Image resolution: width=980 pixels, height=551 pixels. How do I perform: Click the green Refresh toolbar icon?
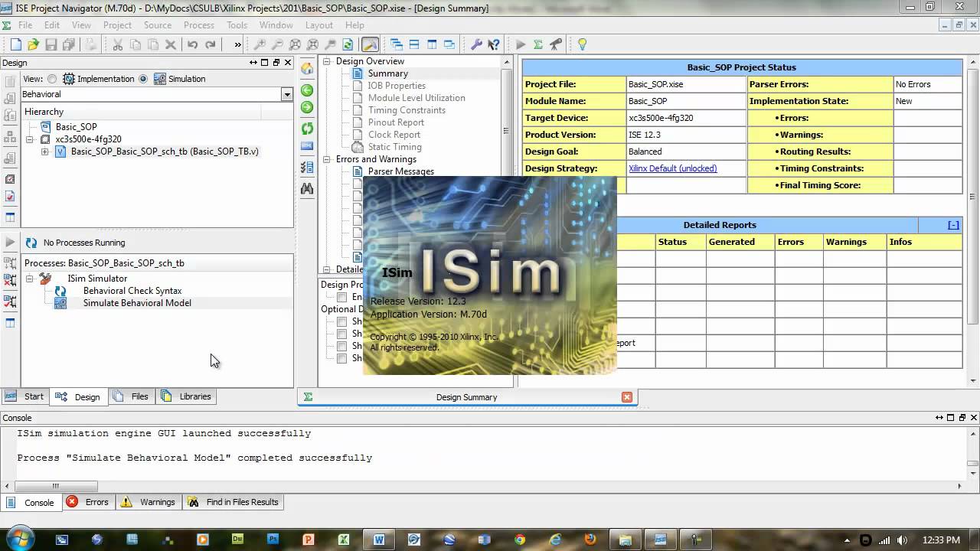click(x=348, y=44)
